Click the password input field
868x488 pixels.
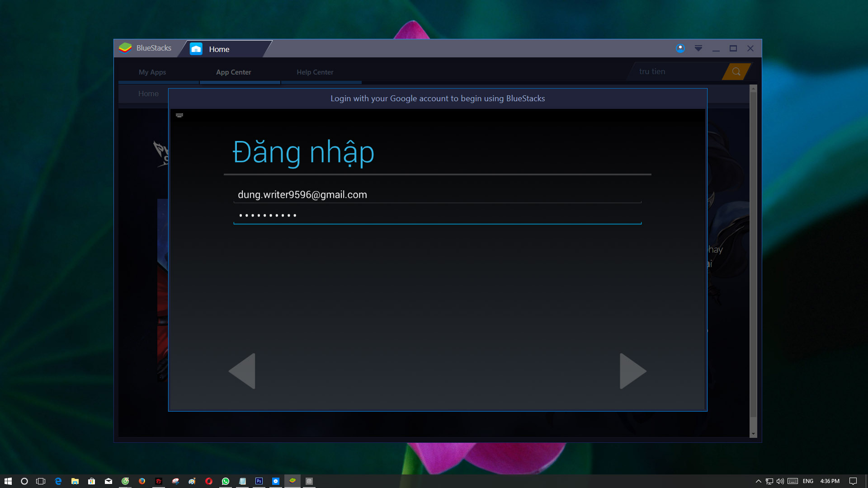coord(437,216)
